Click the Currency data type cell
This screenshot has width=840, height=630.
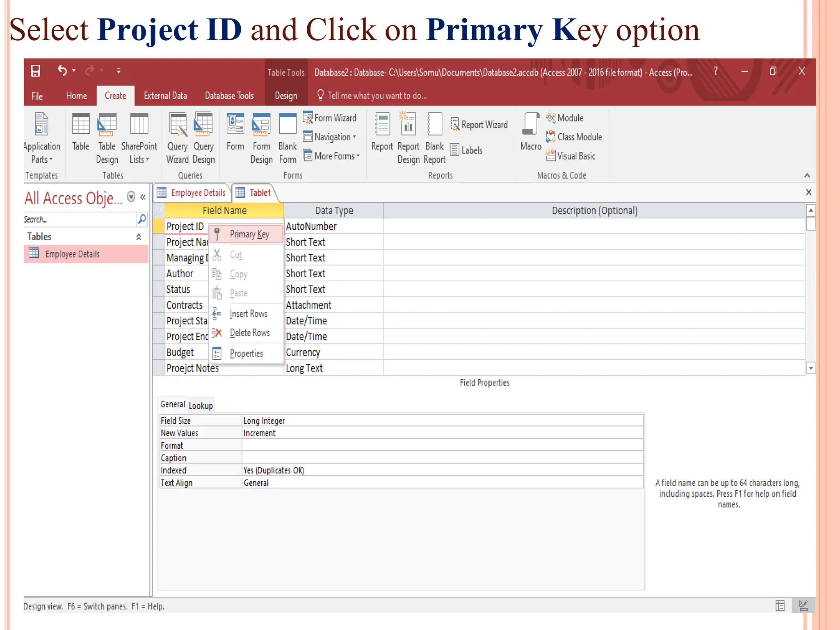(333, 352)
